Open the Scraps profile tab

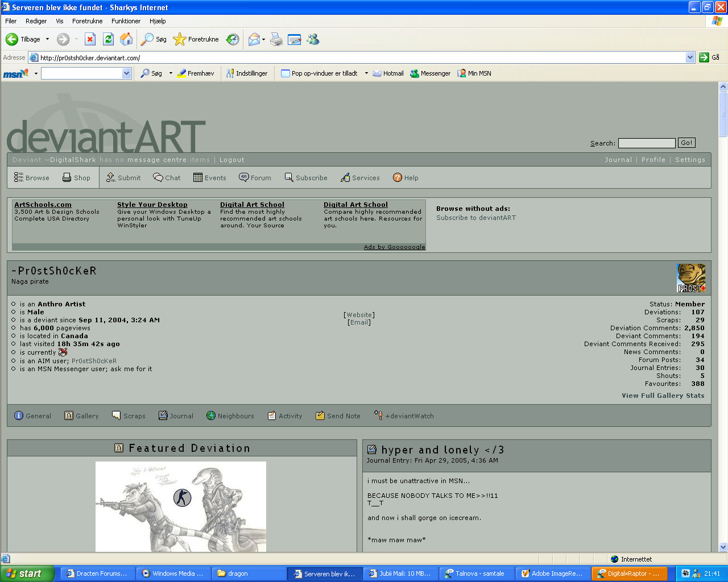pos(129,416)
